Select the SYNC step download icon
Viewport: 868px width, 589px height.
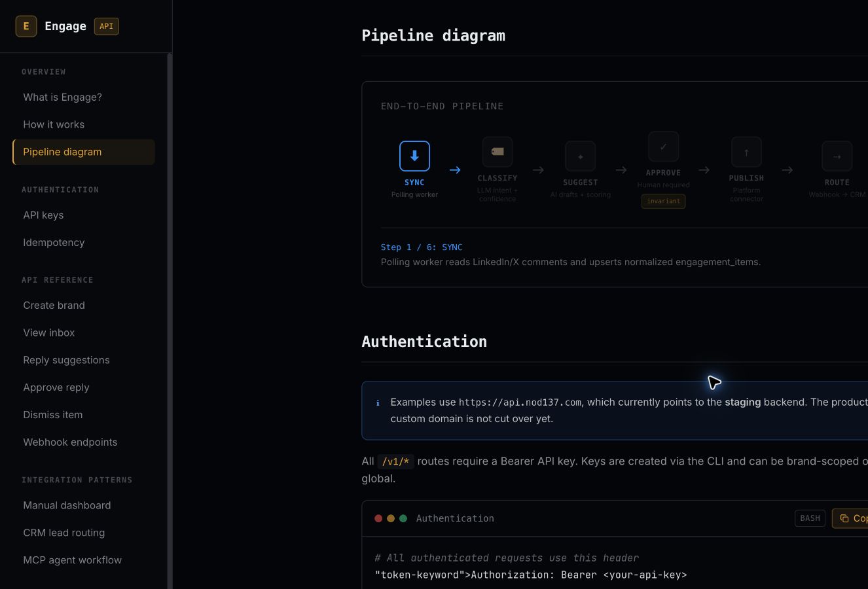(x=414, y=156)
